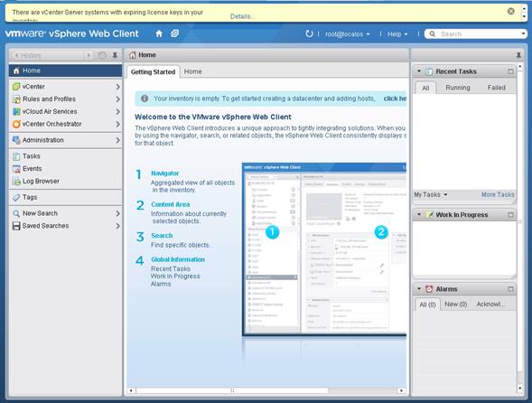Show All recent tasks tab
This screenshot has width=532, height=403.
[x=425, y=88]
